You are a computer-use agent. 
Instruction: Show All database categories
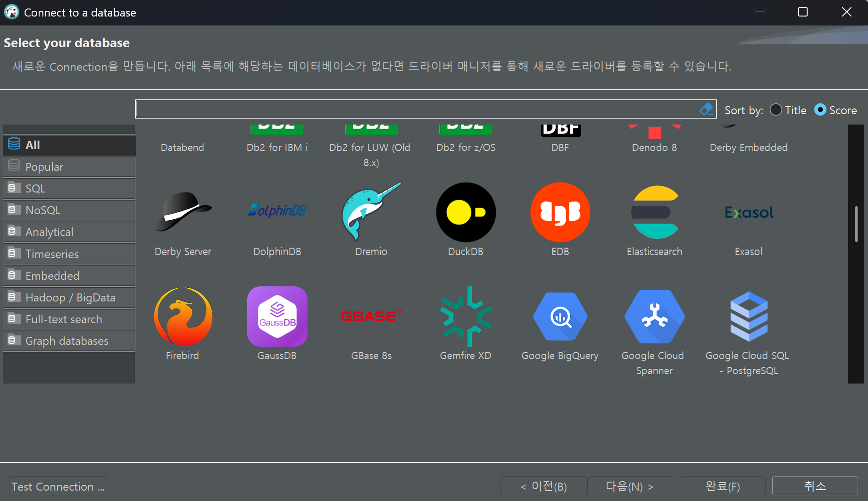(x=69, y=145)
